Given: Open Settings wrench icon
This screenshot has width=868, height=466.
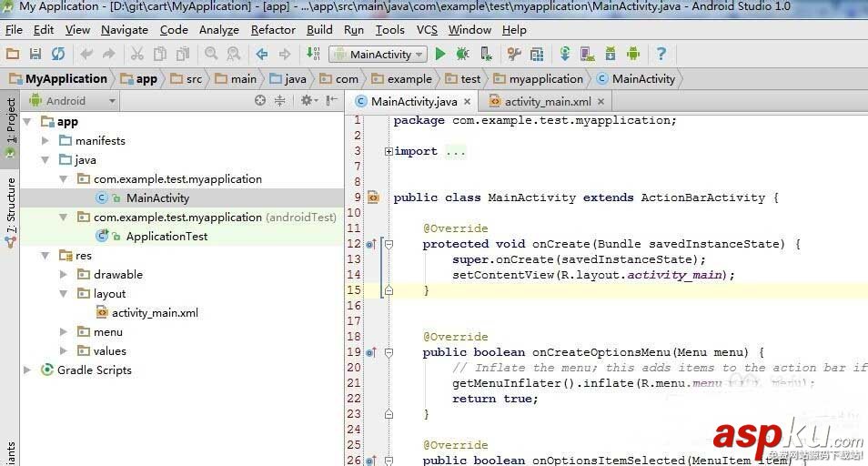Looking at the screenshot, I should click(x=514, y=54).
